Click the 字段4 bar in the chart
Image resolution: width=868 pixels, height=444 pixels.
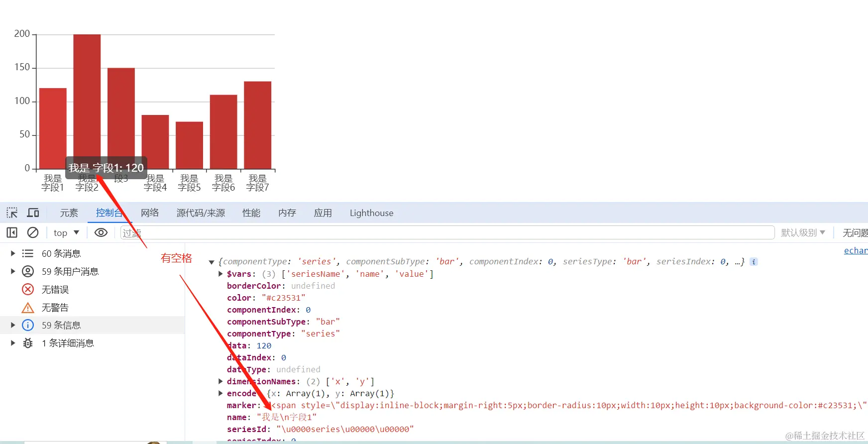click(x=155, y=142)
